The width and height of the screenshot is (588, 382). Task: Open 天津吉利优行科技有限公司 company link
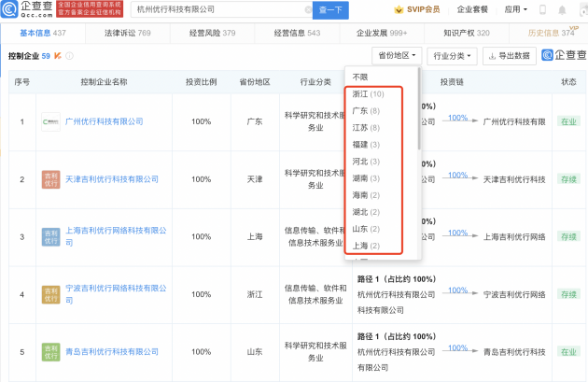pyautogui.click(x=112, y=179)
